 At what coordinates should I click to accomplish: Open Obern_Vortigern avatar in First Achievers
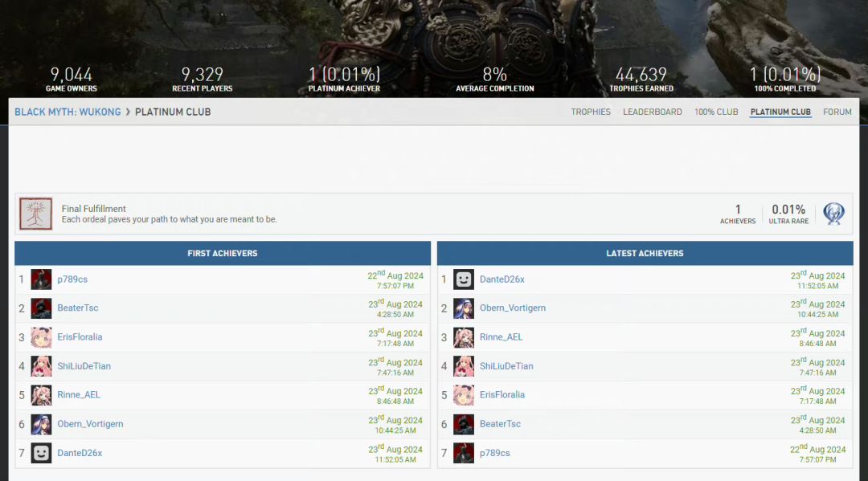[x=41, y=424]
